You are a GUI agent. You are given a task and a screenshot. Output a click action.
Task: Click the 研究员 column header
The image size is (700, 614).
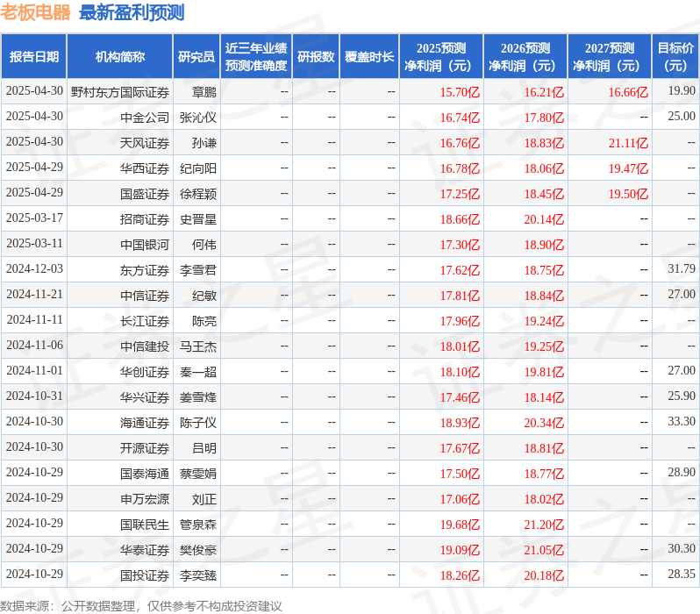196,57
